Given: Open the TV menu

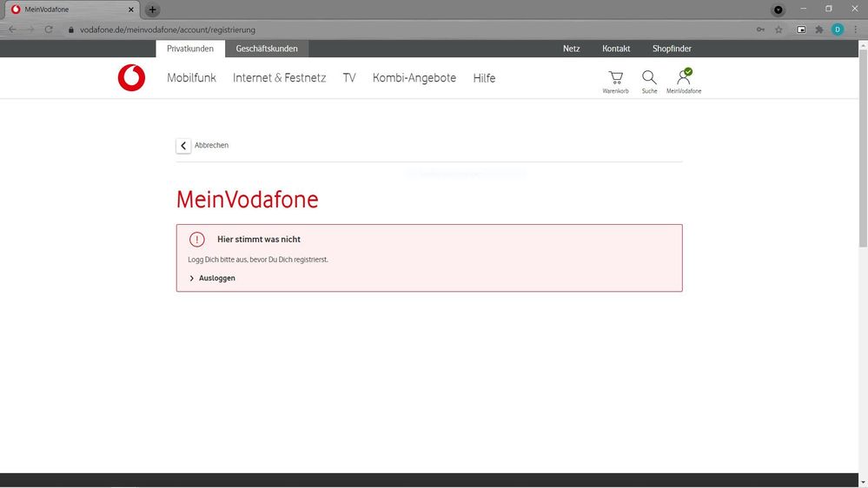Looking at the screenshot, I should [349, 78].
